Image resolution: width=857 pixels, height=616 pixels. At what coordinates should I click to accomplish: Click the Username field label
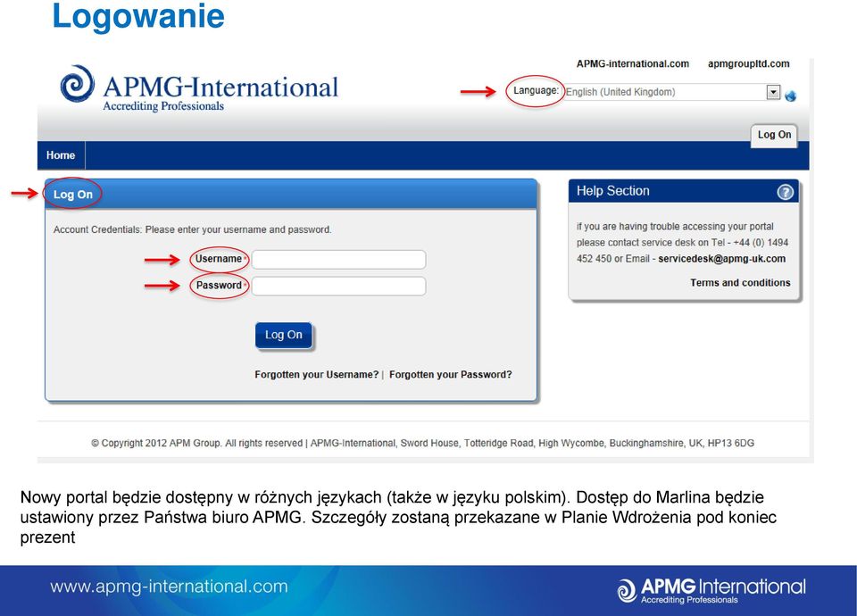coord(219,259)
